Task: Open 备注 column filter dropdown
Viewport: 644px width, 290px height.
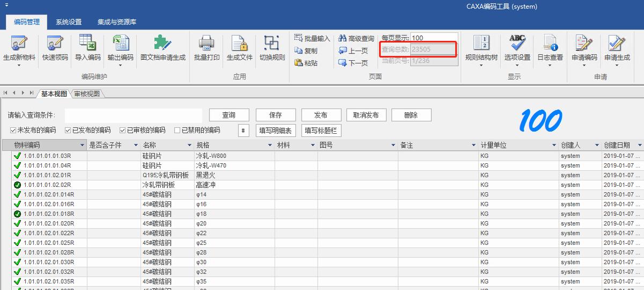Action: click(x=474, y=146)
